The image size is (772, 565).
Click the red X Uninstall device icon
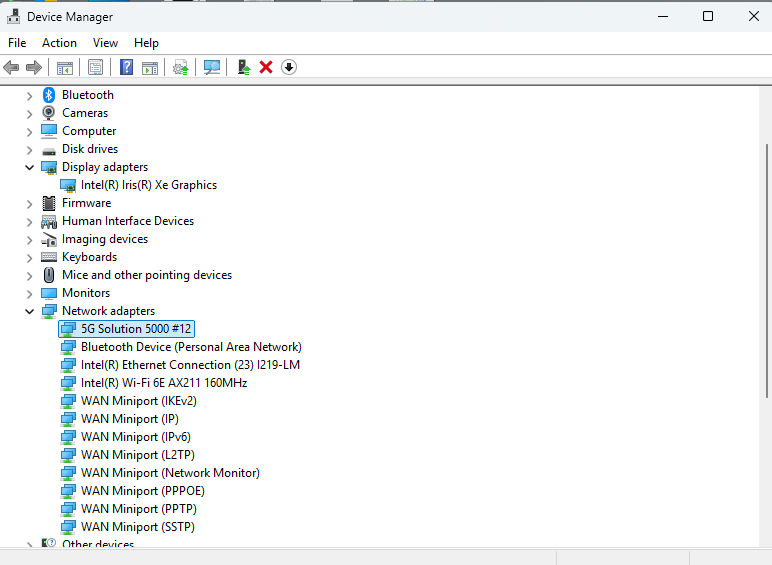coord(266,67)
